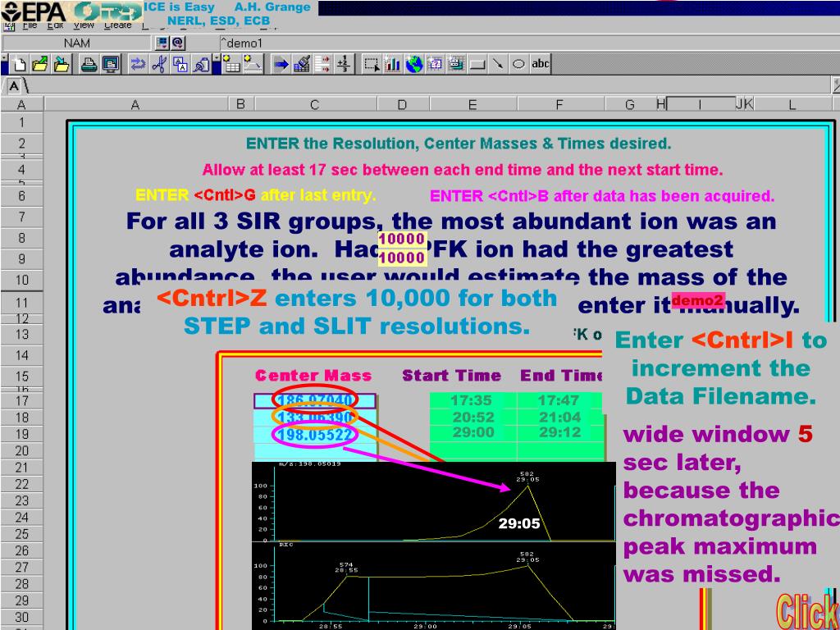This screenshot has width=840, height=630.
Task: Click the Create map globe icon
Action: [x=413, y=65]
